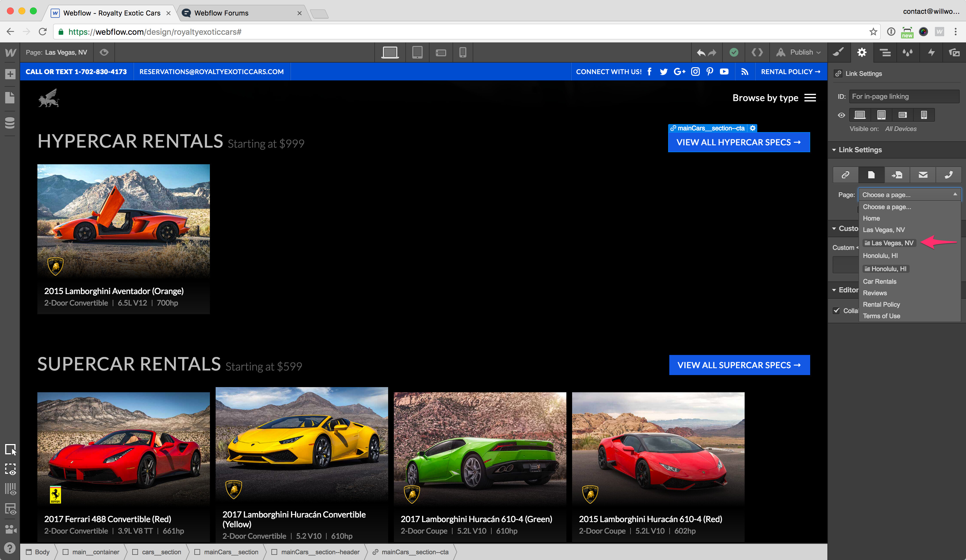Click the ID in-page linking field
The height and width of the screenshot is (560, 966).
pyautogui.click(x=904, y=96)
